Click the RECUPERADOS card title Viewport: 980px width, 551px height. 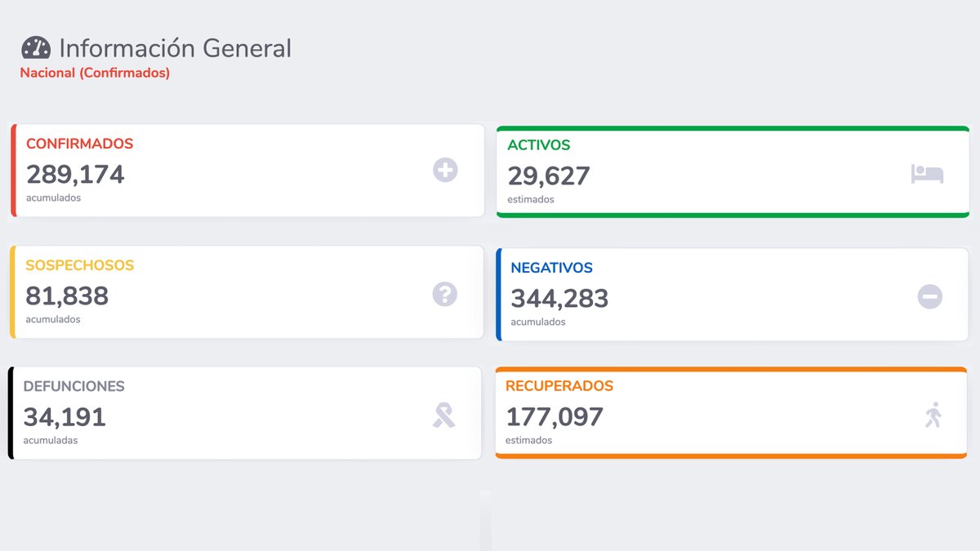[x=559, y=386]
